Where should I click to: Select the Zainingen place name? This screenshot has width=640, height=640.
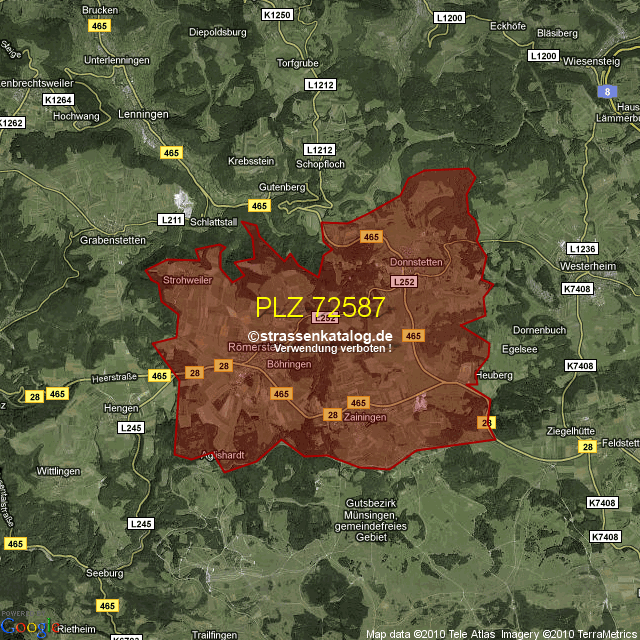tap(364, 417)
